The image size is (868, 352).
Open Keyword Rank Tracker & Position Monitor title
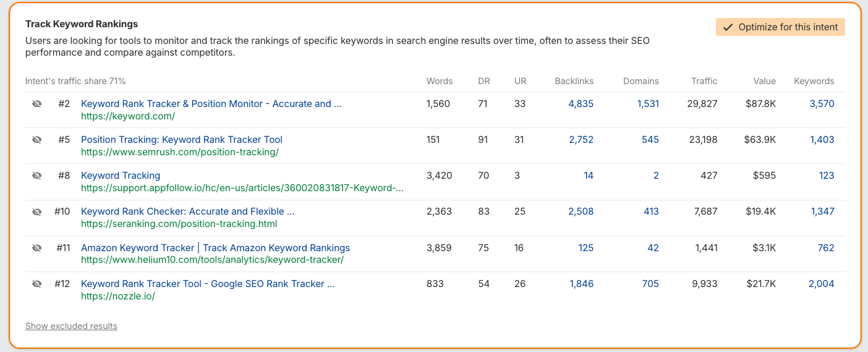click(x=211, y=104)
